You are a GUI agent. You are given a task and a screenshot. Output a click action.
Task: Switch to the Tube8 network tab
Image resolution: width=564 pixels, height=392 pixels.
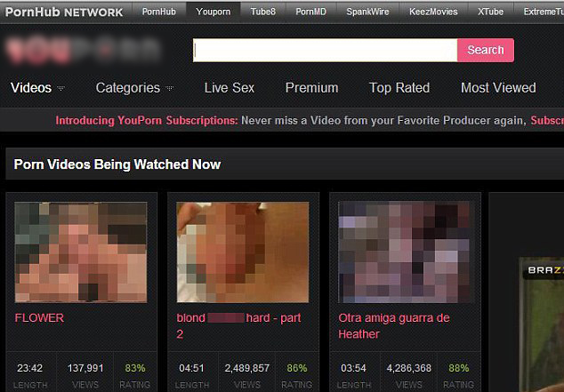click(x=263, y=12)
